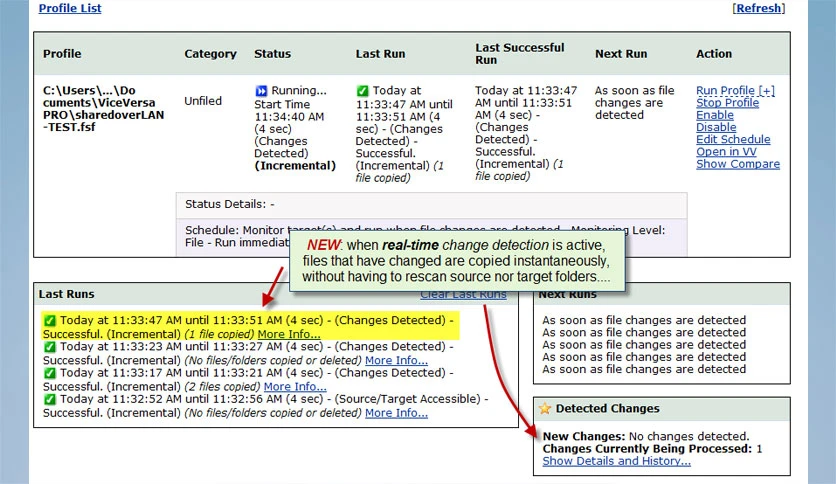Click the Refresh link
Viewport: 836px width, 484px height.
tap(759, 8)
